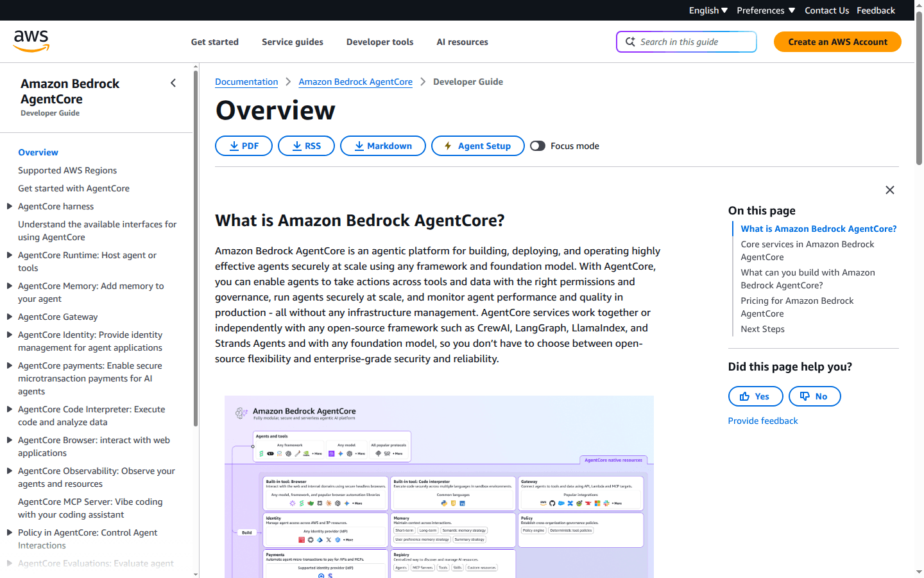
Task: Toggle Focus mode switch
Action: pyautogui.click(x=538, y=146)
